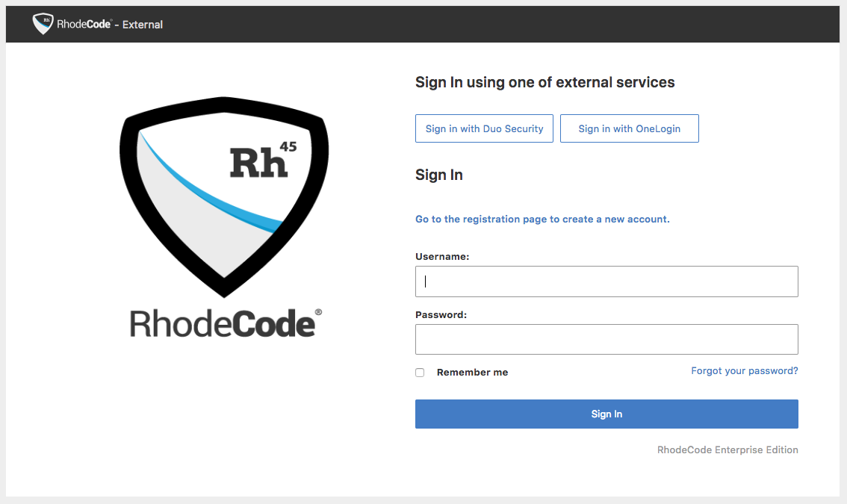
Task: Click the Rh 45 emblem inside the shield
Action: [x=261, y=160]
